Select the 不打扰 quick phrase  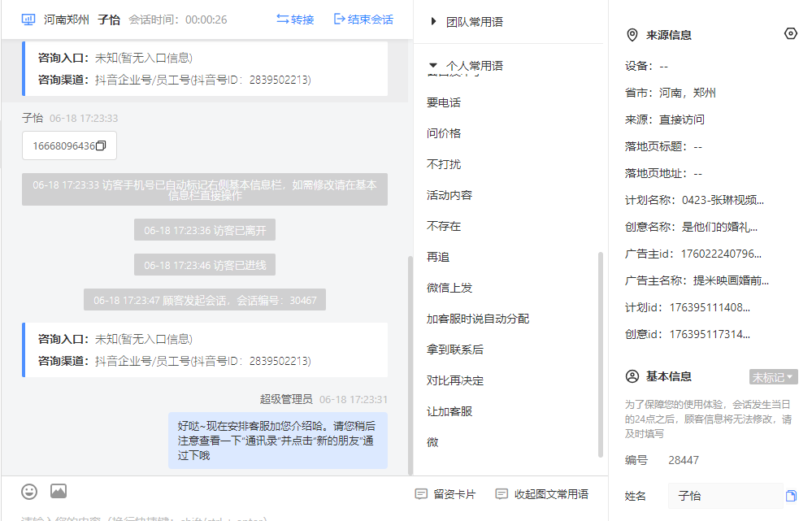pyautogui.click(x=444, y=164)
